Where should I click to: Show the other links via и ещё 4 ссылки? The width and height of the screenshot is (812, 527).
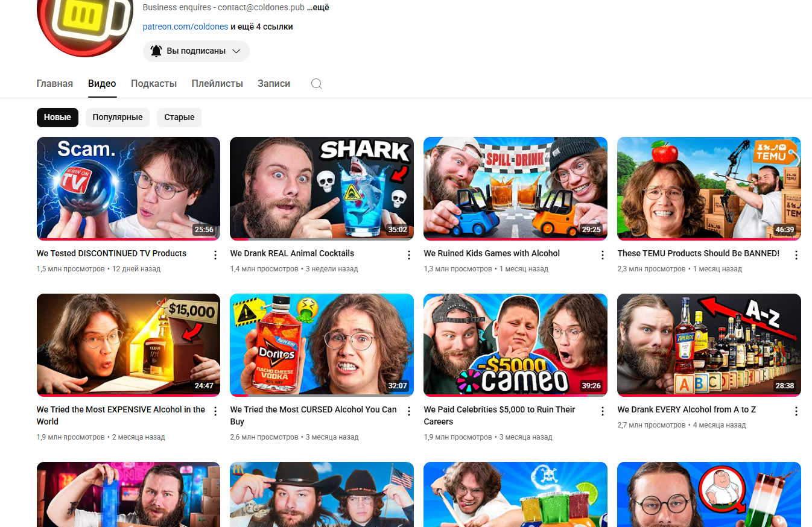coord(262,27)
